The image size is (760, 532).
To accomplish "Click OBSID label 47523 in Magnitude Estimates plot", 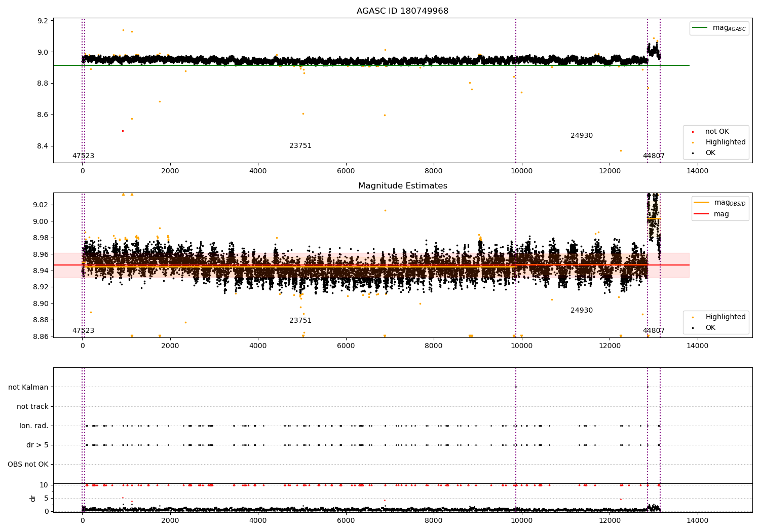I will (x=83, y=331).
